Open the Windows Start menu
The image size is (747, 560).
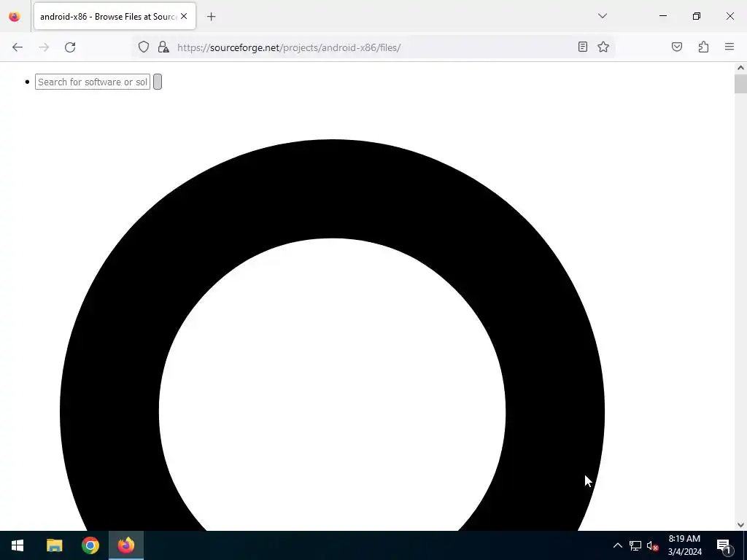[x=18, y=545]
